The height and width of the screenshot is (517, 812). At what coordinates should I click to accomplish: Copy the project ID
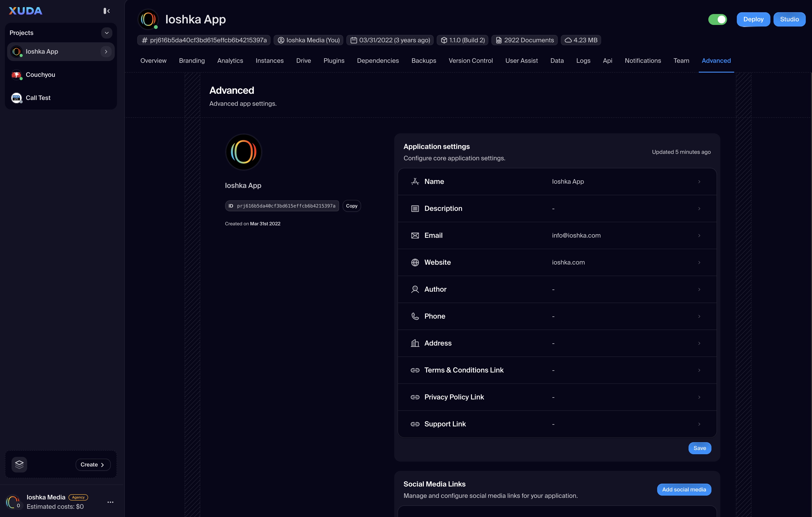tap(351, 206)
